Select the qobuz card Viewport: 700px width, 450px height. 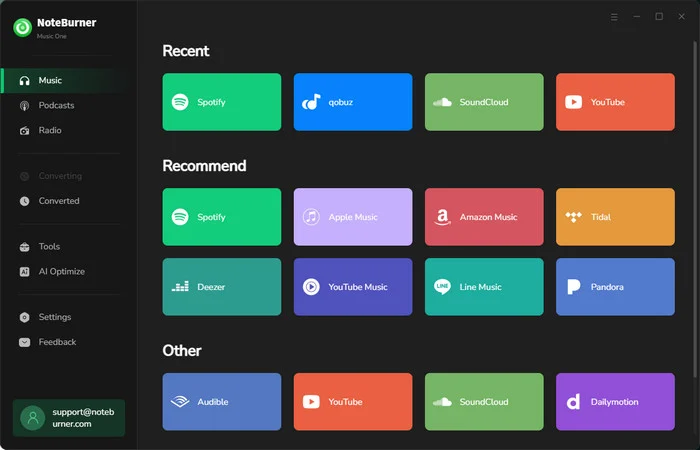pyautogui.click(x=353, y=102)
